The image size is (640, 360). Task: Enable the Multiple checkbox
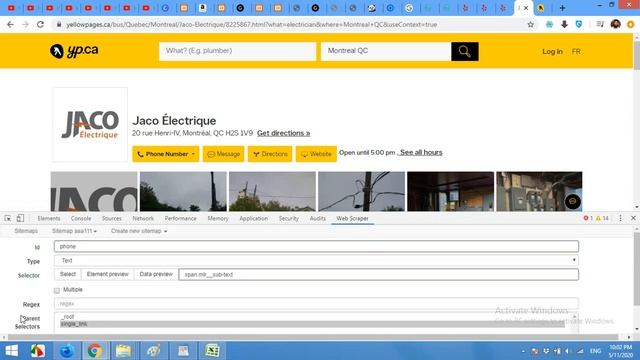57,290
